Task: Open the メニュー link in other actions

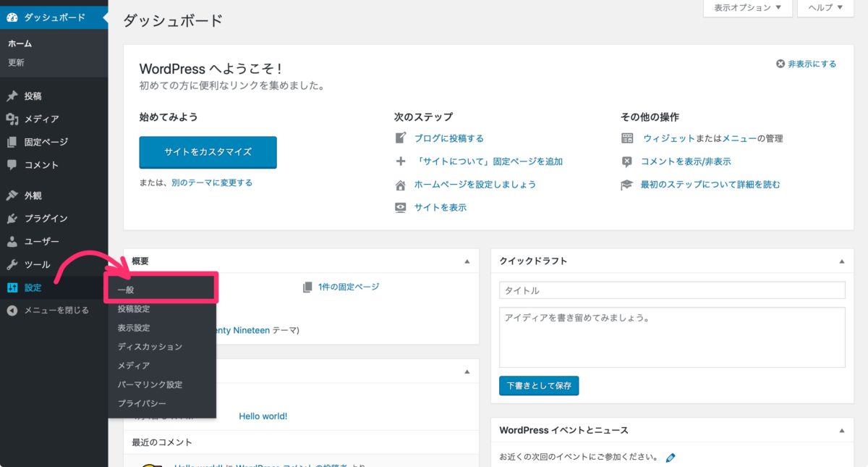Action: click(739, 138)
